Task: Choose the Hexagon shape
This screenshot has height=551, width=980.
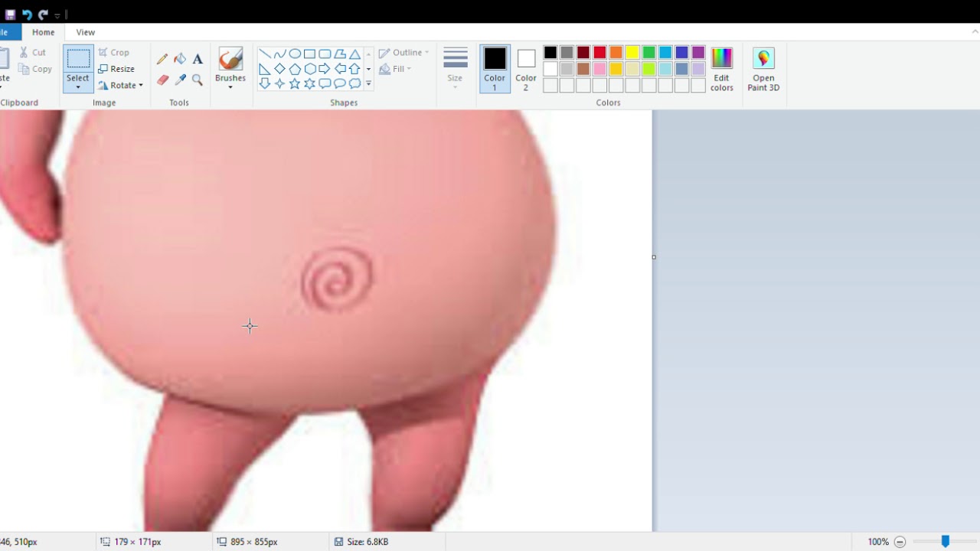Action: pyautogui.click(x=309, y=69)
